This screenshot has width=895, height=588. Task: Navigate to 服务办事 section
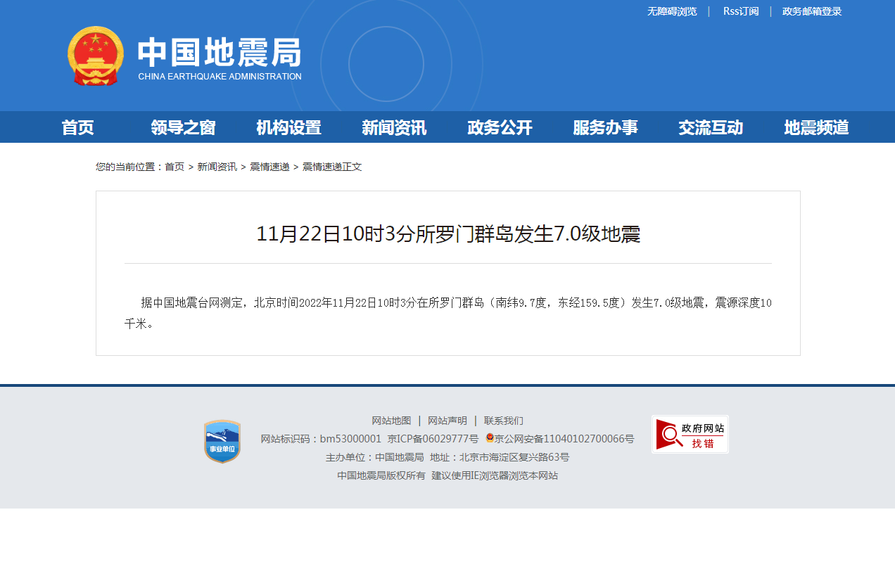pos(605,127)
